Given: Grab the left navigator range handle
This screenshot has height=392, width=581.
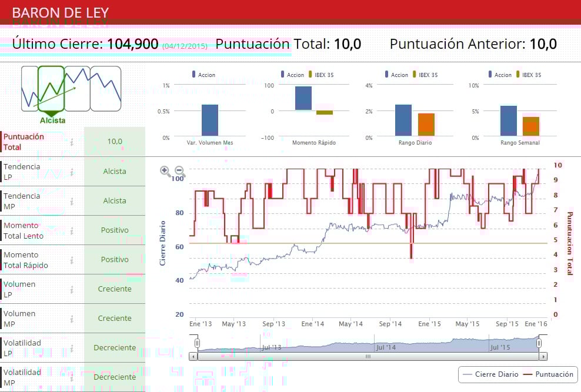Looking at the screenshot, I should (197, 343).
